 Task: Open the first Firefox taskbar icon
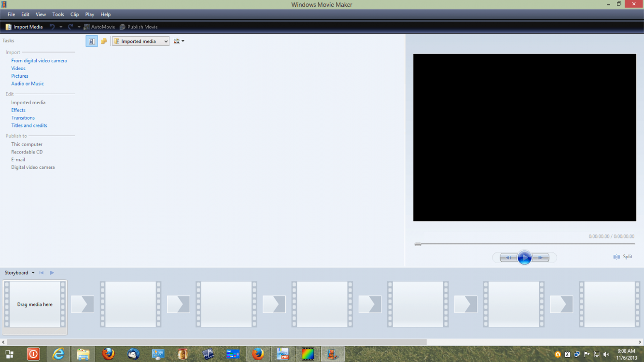109,354
